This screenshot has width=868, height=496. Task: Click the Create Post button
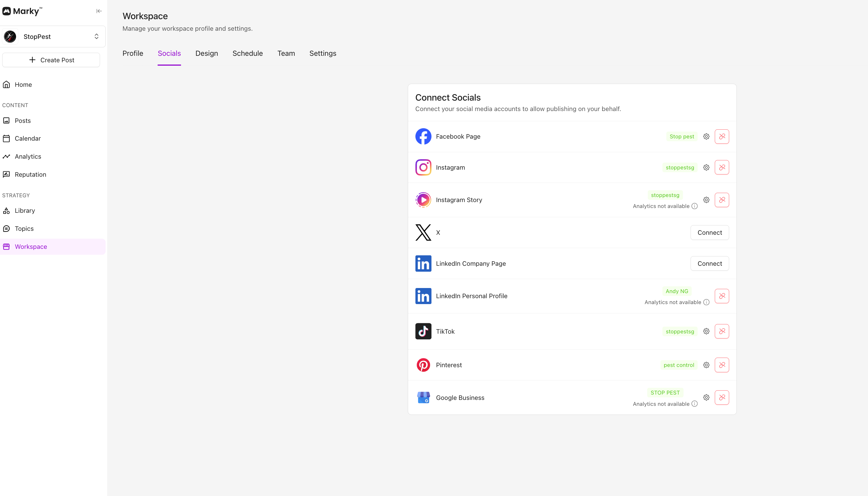[51, 60]
